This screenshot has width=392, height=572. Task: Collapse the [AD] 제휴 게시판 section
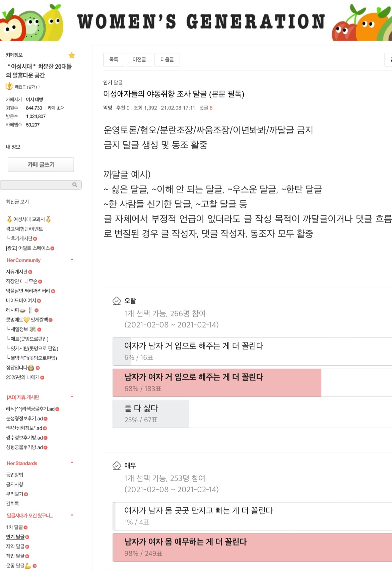72,397
